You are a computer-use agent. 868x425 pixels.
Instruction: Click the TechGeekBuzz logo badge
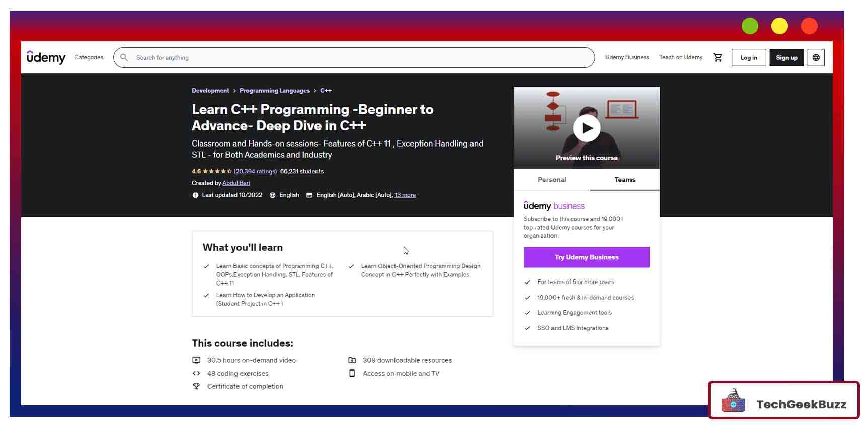pyautogui.click(x=783, y=401)
